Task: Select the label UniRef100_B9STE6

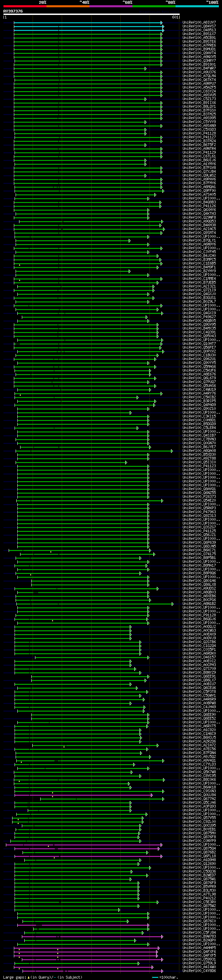Action: (x=199, y=41)
